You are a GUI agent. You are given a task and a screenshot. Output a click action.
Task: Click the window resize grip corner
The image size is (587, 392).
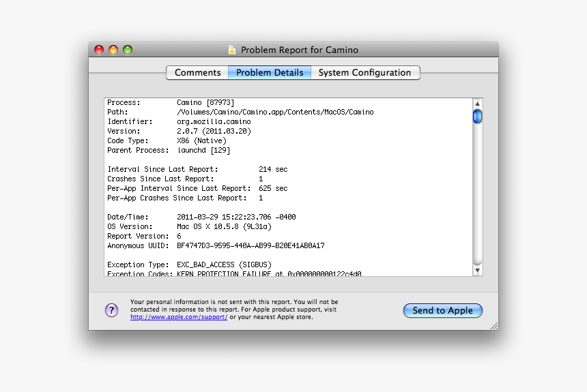coord(494,326)
